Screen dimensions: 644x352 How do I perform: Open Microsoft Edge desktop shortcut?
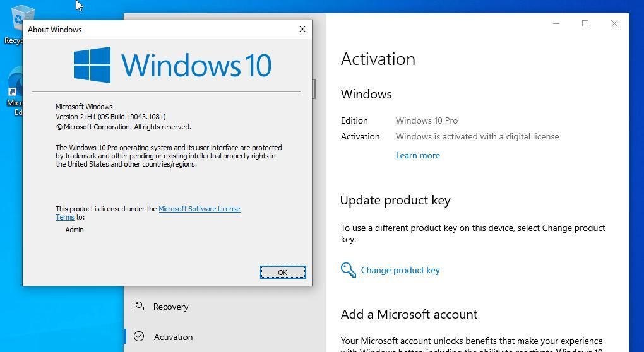[15, 92]
